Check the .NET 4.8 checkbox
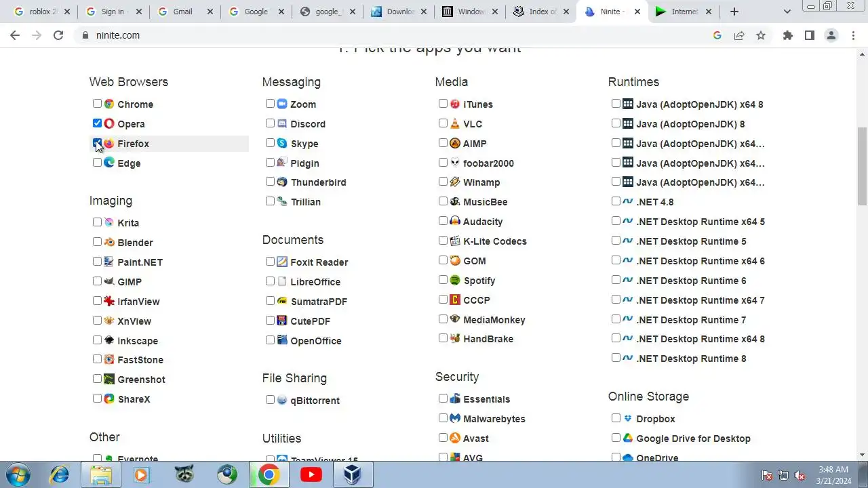 pos(616,201)
